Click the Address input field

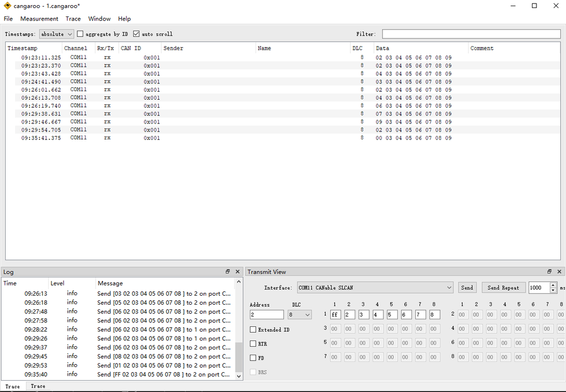[x=267, y=315]
